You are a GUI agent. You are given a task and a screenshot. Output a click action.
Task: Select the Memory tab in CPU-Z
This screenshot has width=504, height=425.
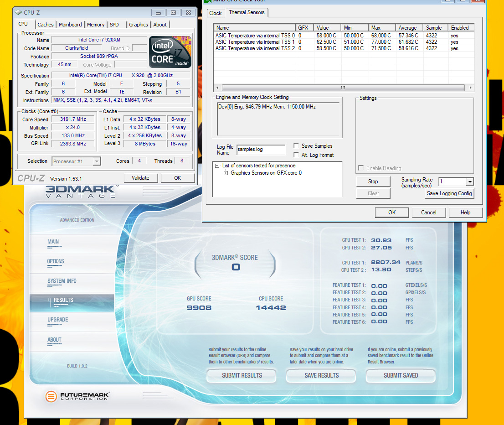pos(95,25)
